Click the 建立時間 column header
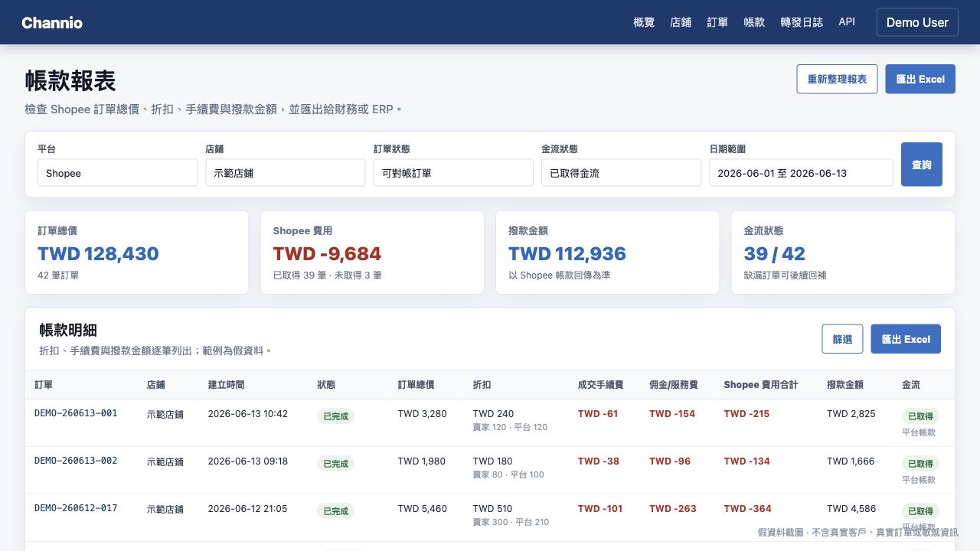The image size is (980, 551). 226,385
